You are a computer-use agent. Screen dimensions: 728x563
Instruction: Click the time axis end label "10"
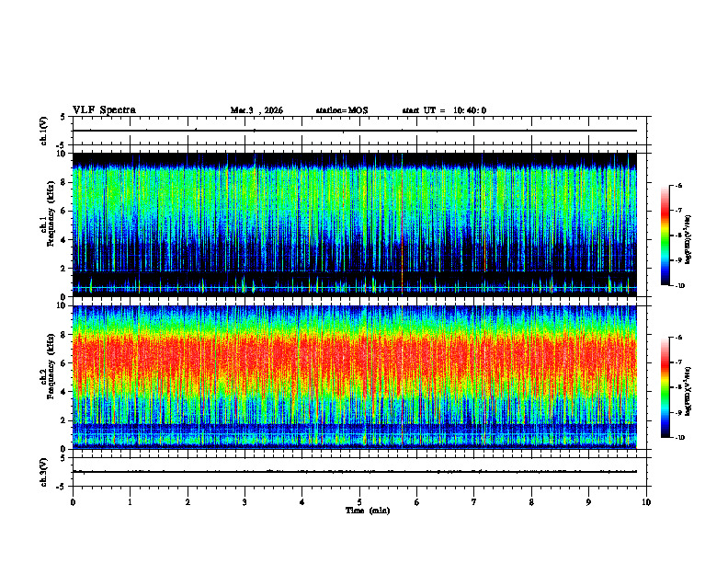pyautogui.click(x=646, y=502)
